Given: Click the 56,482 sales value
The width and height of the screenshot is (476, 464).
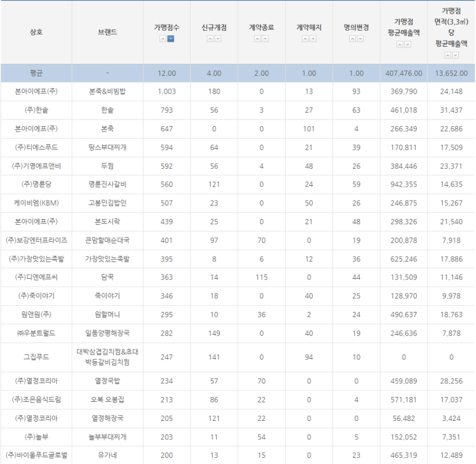Looking at the screenshot, I should point(404,418).
